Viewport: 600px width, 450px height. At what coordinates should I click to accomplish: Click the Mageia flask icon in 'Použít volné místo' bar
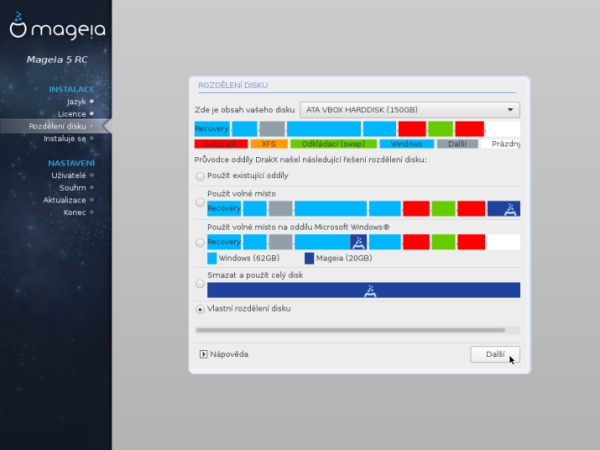[x=510, y=209]
